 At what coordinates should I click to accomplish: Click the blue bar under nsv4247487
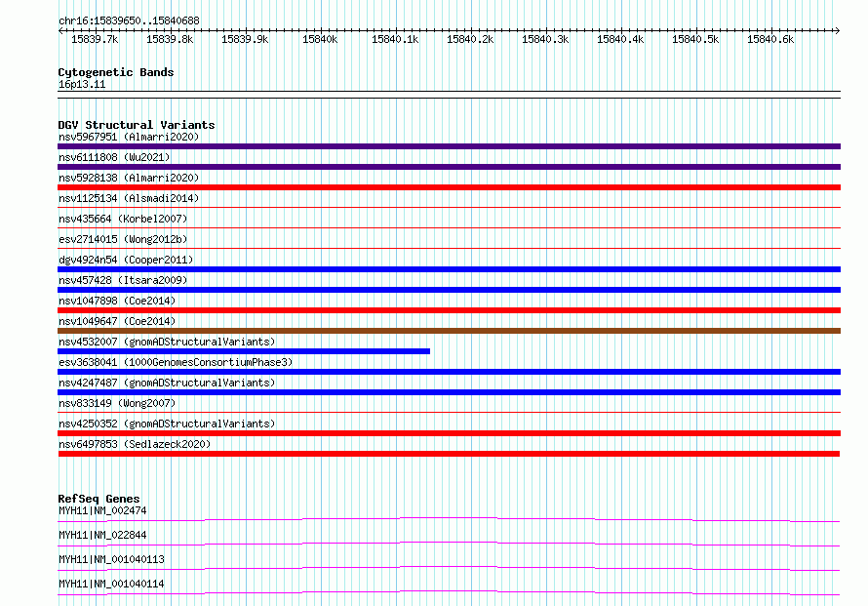pos(449,392)
